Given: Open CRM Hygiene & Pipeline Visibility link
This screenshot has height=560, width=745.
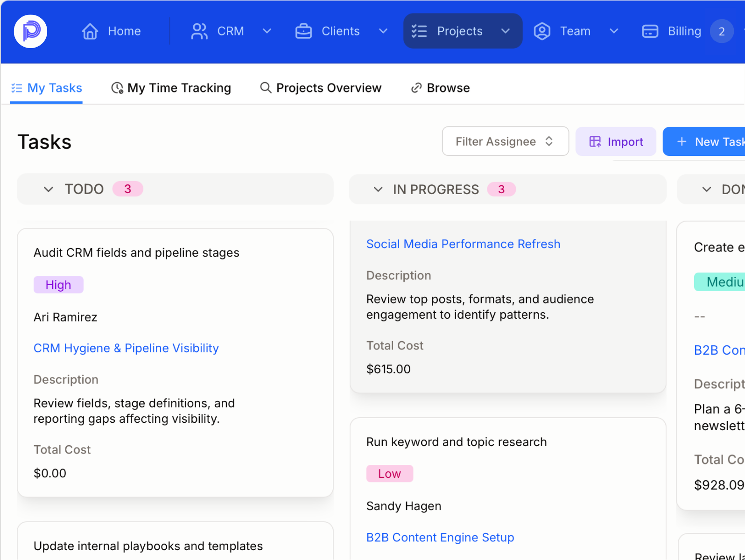Looking at the screenshot, I should point(126,348).
